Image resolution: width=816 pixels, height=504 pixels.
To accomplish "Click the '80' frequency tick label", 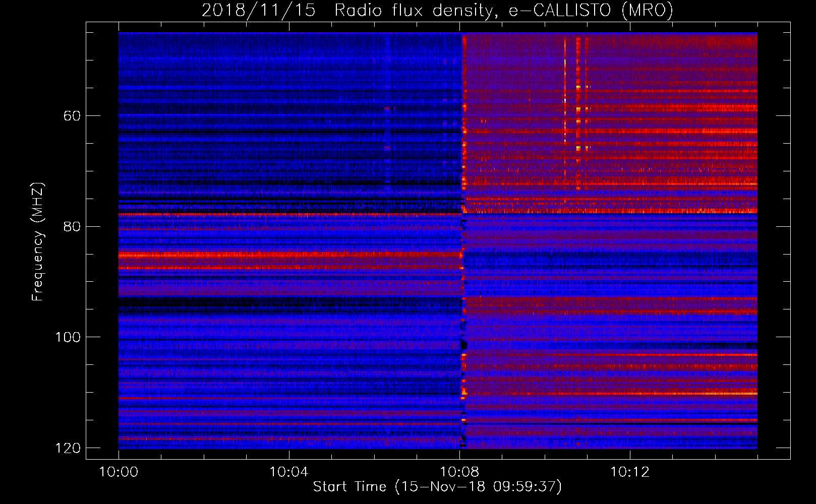I will coord(72,227).
